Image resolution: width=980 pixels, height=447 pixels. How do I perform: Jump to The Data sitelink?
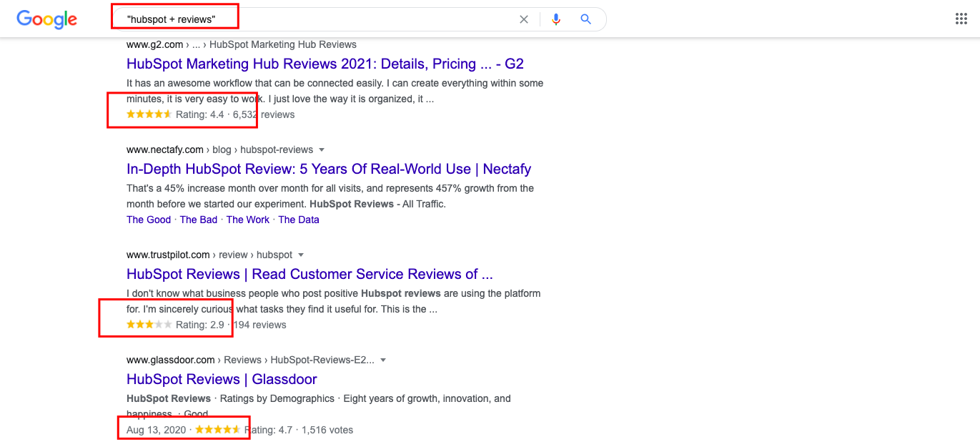point(299,220)
